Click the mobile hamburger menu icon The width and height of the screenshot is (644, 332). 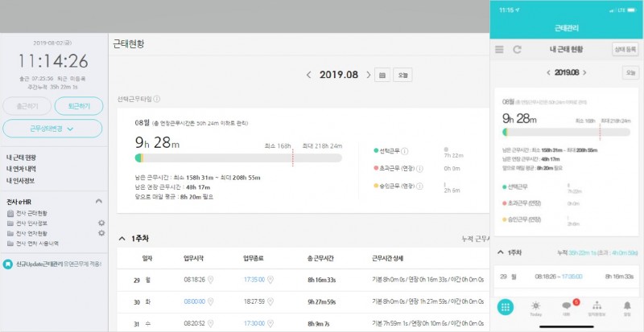pos(499,50)
